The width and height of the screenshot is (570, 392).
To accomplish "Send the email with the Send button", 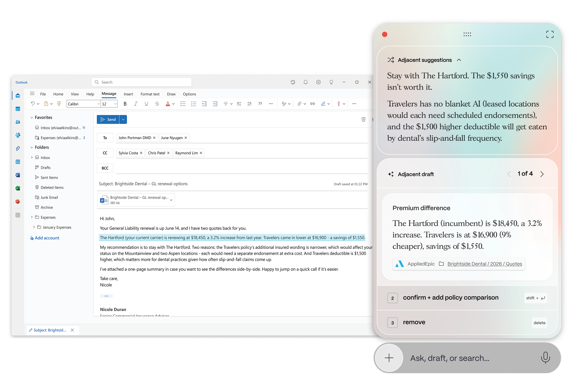I will [108, 120].
